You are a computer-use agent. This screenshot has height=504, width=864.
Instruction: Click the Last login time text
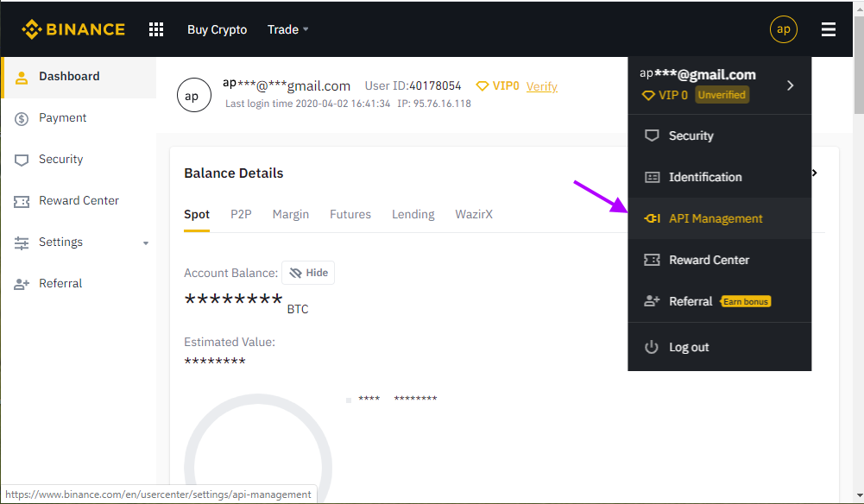307,104
